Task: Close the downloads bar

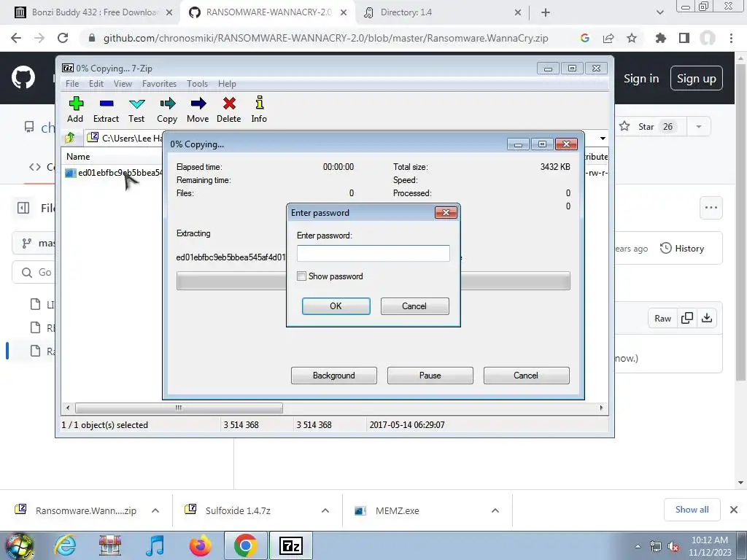Action: click(x=734, y=510)
